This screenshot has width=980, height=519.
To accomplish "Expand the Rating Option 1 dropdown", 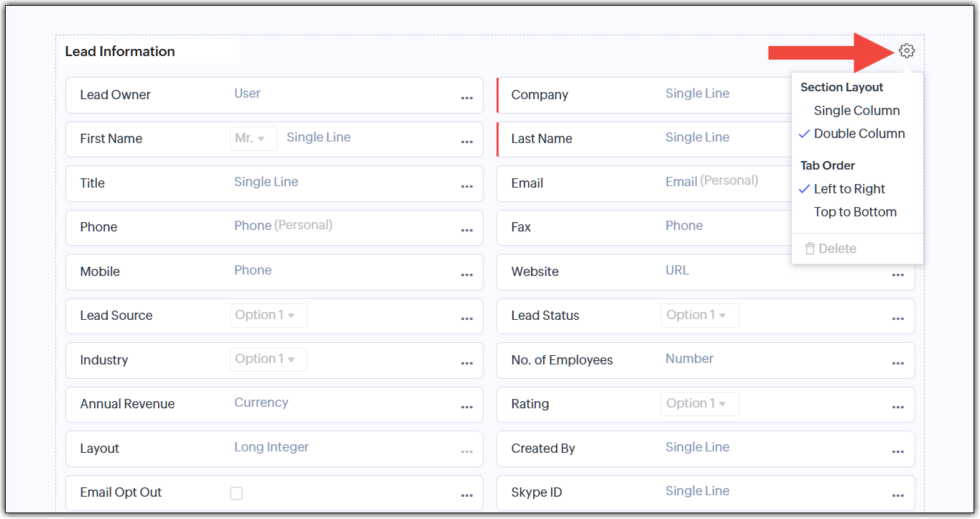I will pos(699,404).
